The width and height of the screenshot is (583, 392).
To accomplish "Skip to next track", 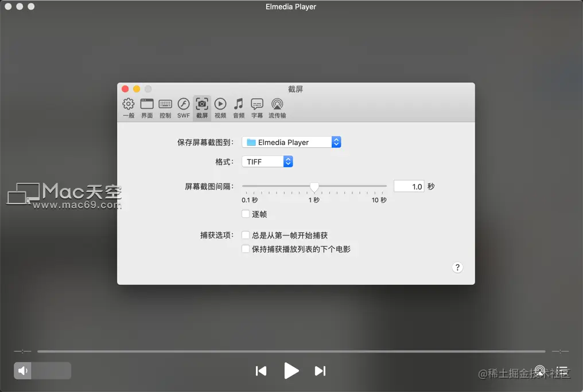I will click(320, 371).
